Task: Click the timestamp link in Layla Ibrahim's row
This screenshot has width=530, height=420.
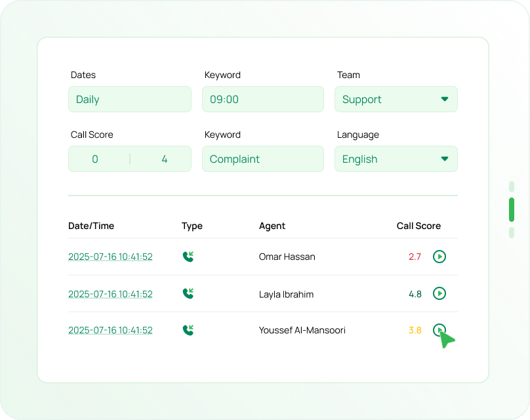Action: (110, 294)
